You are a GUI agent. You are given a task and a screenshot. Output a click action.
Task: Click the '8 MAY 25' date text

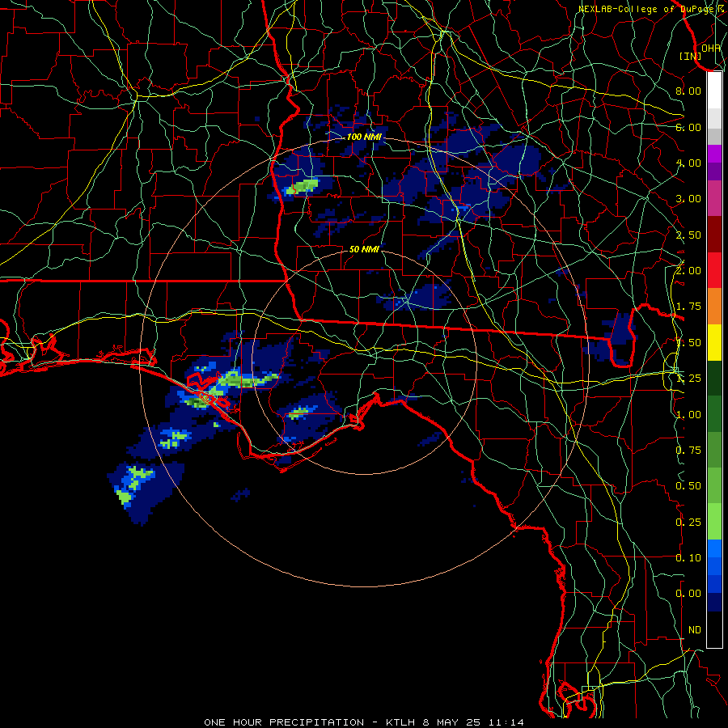click(x=451, y=722)
